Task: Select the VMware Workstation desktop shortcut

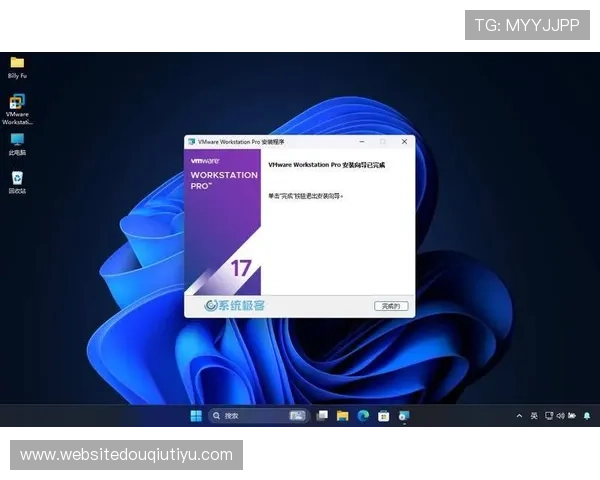Action: (17, 103)
